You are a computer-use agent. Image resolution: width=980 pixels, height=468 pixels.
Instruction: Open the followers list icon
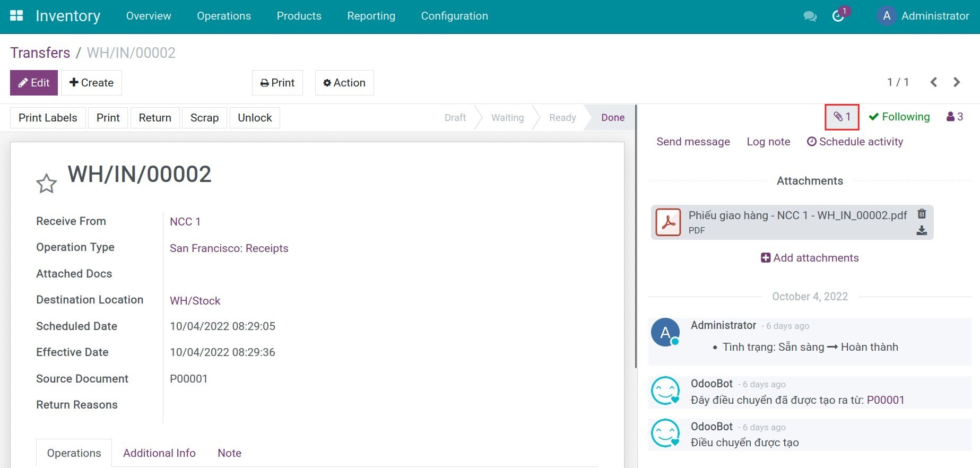click(x=955, y=117)
